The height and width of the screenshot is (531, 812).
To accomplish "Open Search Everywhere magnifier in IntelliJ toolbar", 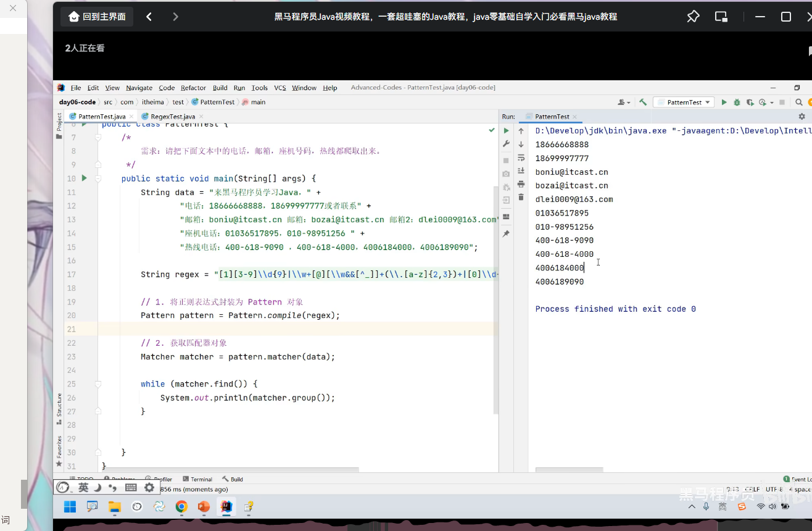I will point(799,102).
